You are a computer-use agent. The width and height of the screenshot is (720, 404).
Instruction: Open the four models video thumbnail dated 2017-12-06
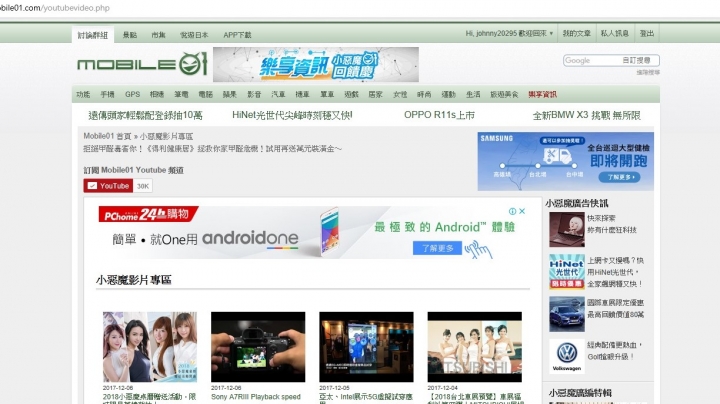coord(150,347)
